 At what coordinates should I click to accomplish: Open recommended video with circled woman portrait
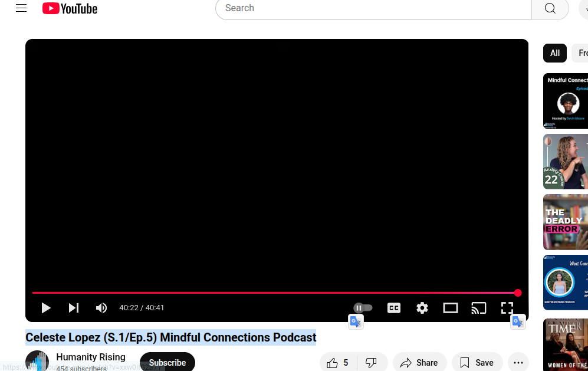coord(566,283)
